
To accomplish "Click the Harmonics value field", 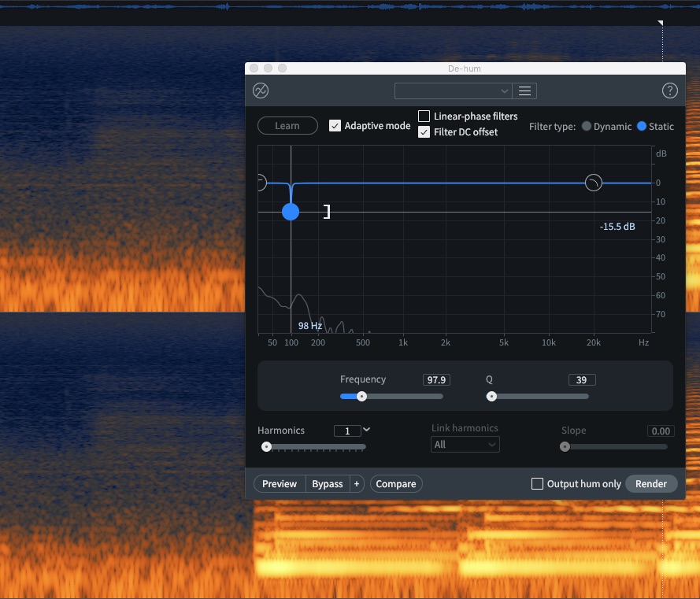I will tap(347, 431).
